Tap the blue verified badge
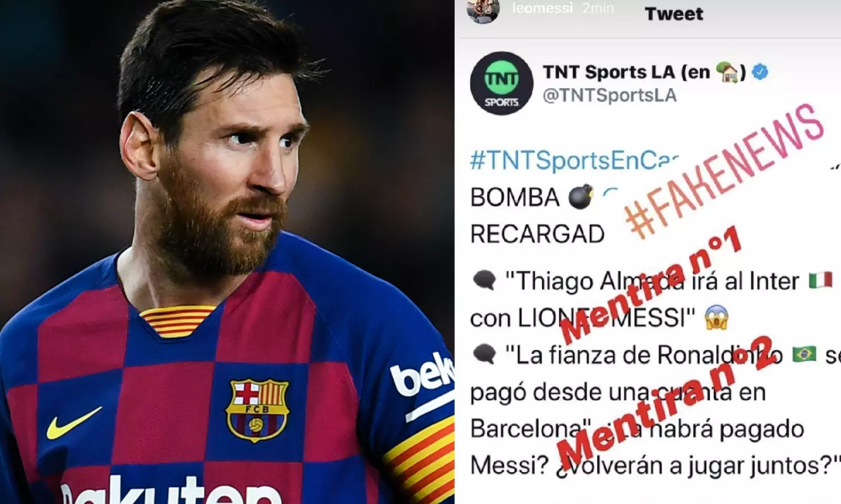 pyautogui.click(x=760, y=72)
